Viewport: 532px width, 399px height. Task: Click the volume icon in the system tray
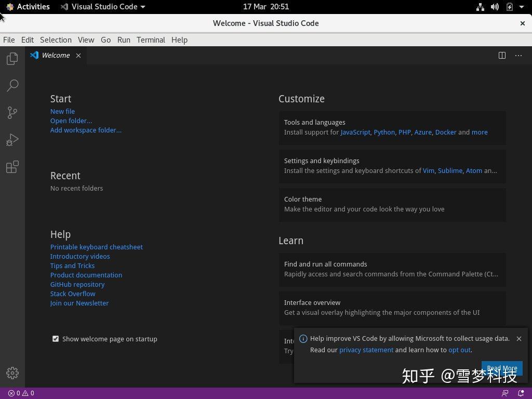(x=494, y=7)
